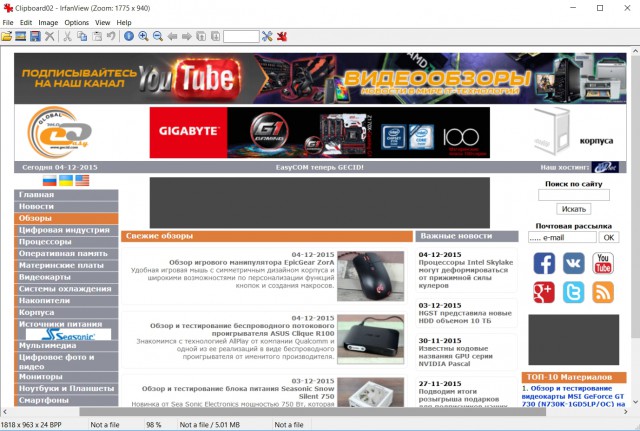This screenshot has width=640, height=431.
Task: Click the Undo arrow icon
Action: (x=111, y=36)
